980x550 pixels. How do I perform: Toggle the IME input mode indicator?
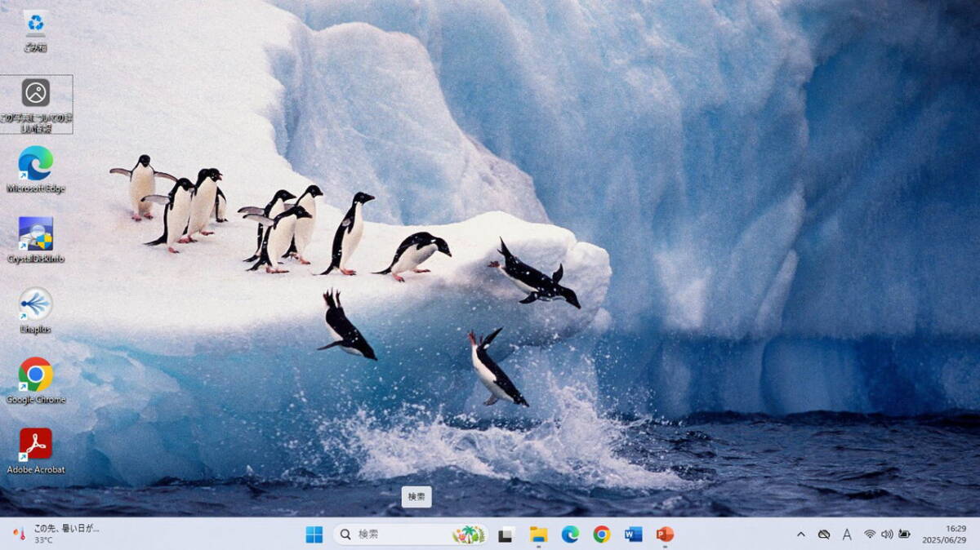click(847, 534)
